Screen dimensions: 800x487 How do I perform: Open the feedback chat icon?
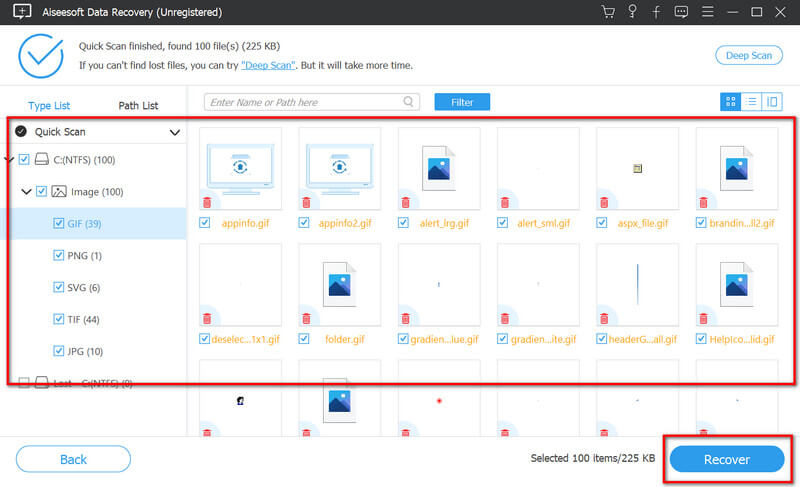click(x=681, y=12)
